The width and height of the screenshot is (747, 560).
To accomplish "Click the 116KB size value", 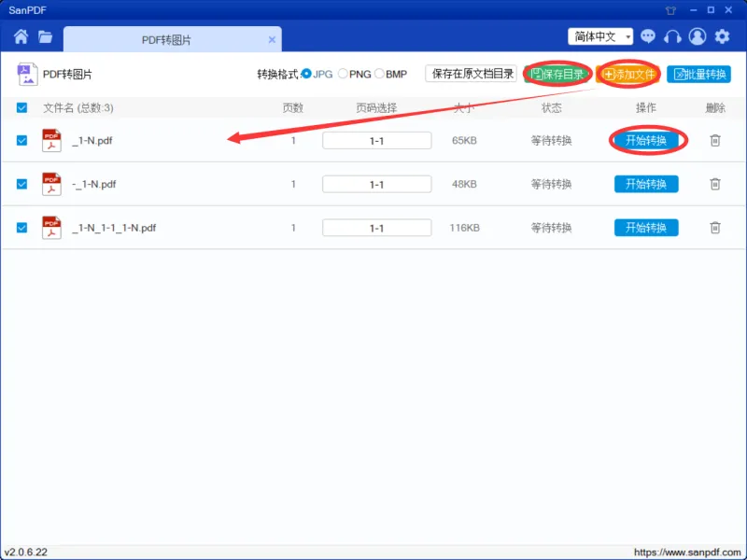I will pos(464,228).
